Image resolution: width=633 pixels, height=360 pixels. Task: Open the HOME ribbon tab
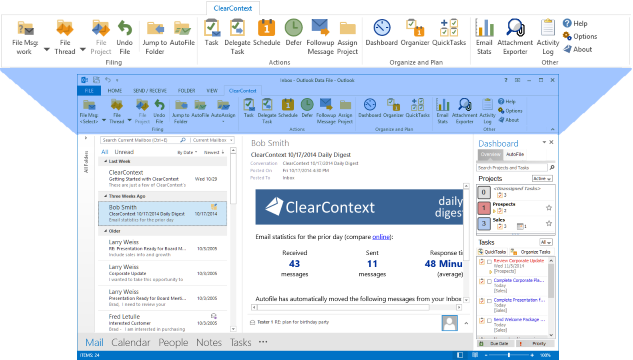(115, 91)
